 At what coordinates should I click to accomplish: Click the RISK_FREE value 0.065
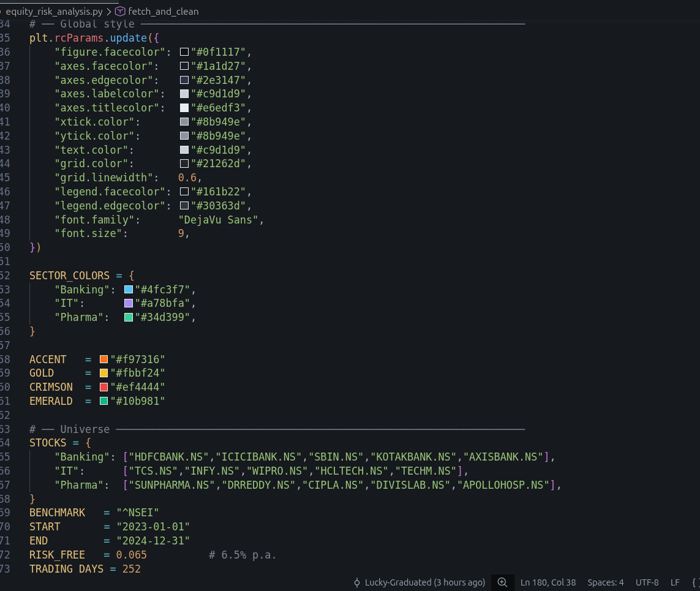click(x=131, y=555)
